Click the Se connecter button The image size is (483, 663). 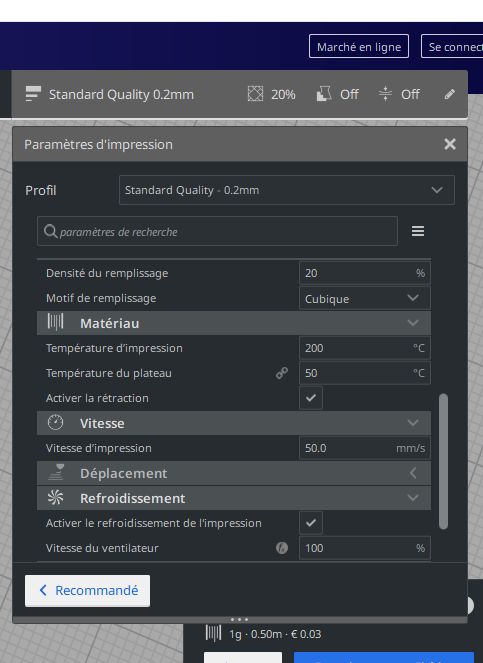[x=452, y=47]
